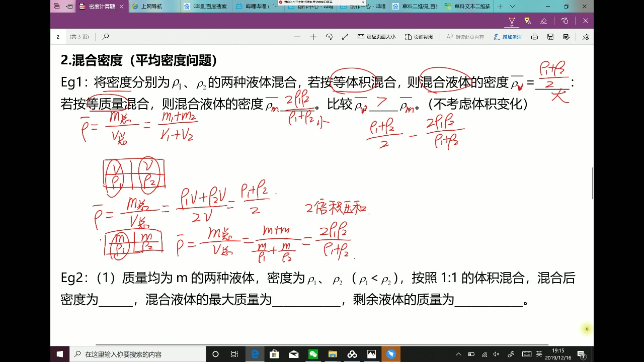Rotate the PDF page
Viewport: 644px width, 362px height.
(328, 37)
